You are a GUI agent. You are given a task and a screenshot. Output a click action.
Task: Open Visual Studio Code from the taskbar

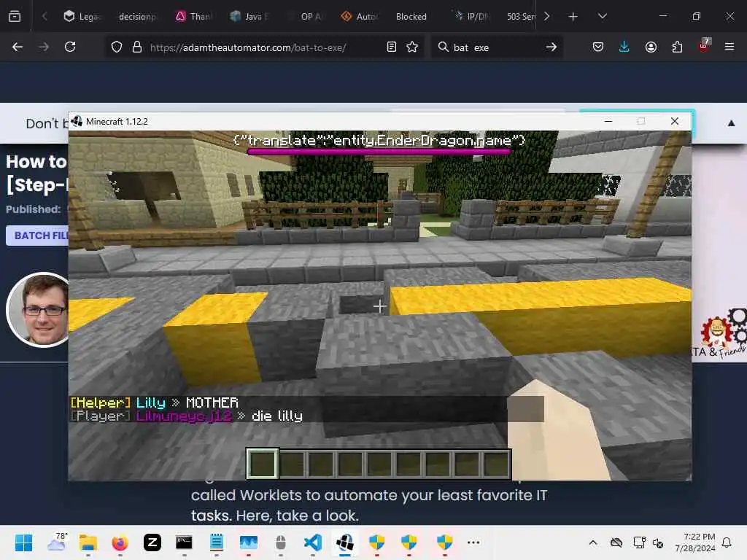point(313,542)
